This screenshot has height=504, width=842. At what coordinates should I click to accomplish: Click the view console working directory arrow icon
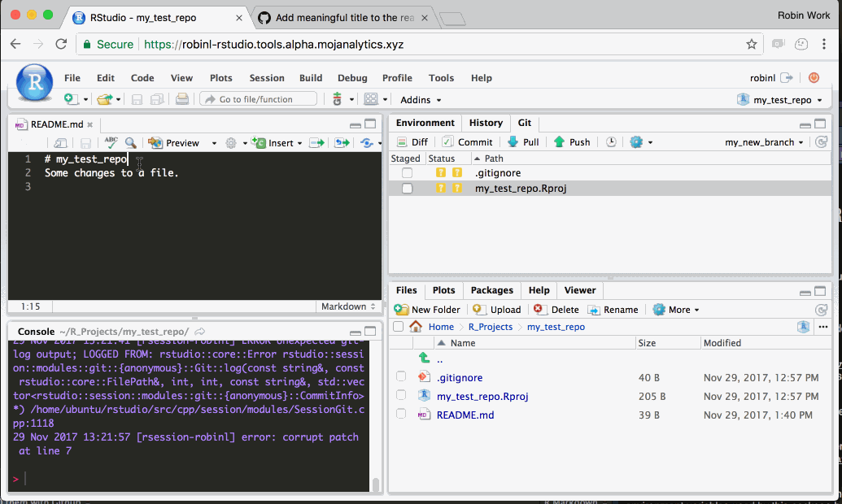(200, 332)
